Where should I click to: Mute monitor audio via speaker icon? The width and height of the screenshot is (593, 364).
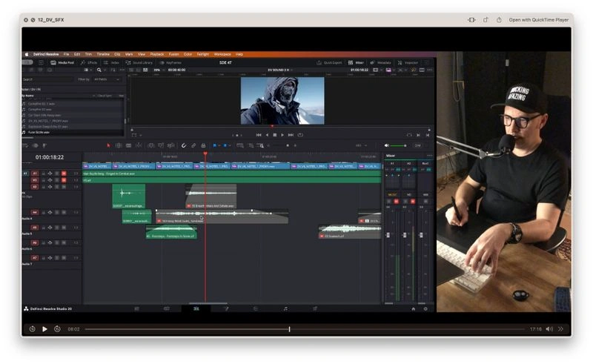click(x=386, y=145)
